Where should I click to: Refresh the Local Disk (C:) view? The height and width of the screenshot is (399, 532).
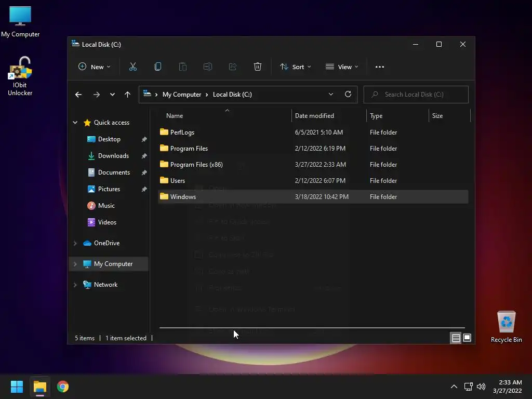(x=348, y=95)
